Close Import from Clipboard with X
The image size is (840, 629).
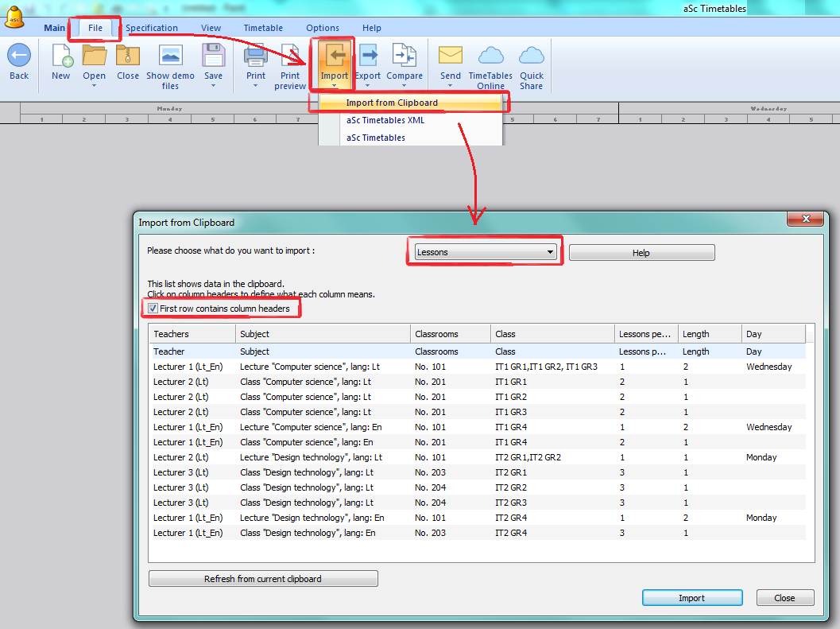tap(805, 219)
